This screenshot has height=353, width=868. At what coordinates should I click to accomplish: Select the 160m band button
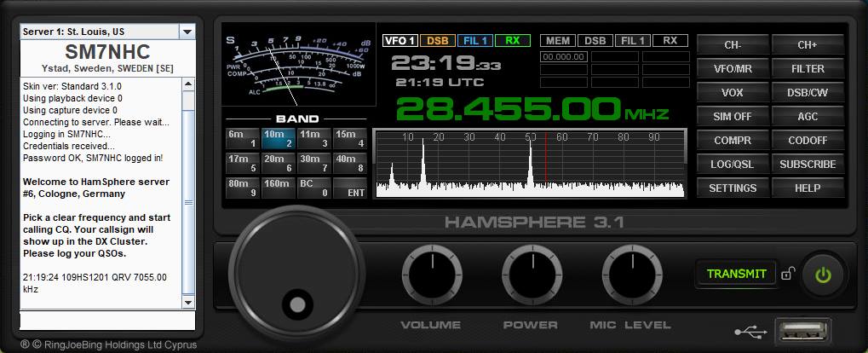click(x=279, y=188)
